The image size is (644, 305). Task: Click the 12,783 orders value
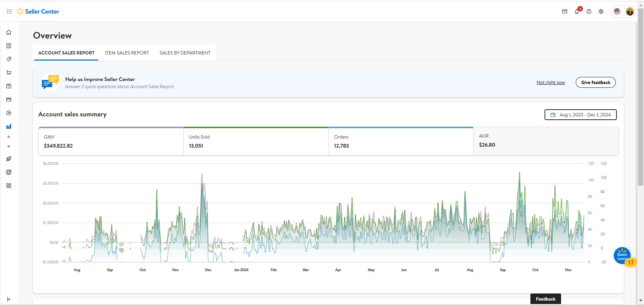341,146
